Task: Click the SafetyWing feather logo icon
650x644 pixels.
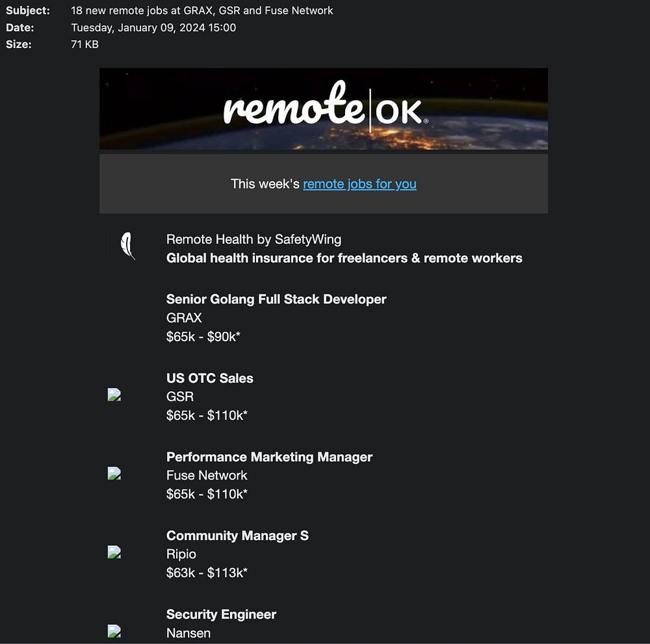Action: 128,246
